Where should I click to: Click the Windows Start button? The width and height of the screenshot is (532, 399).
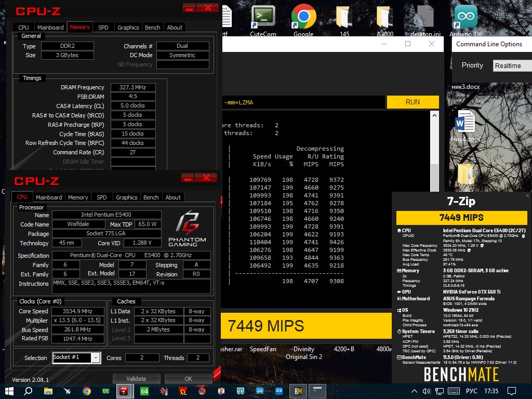[x=9, y=391]
